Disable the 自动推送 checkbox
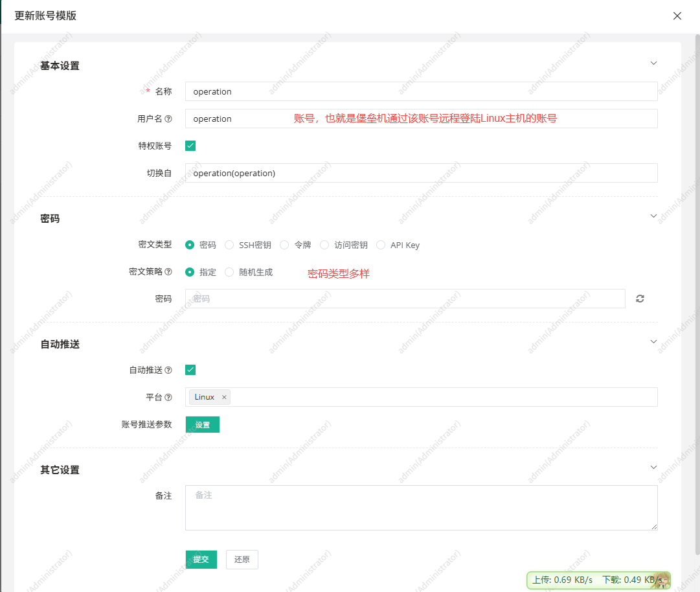The image size is (700, 592). (x=190, y=370)
